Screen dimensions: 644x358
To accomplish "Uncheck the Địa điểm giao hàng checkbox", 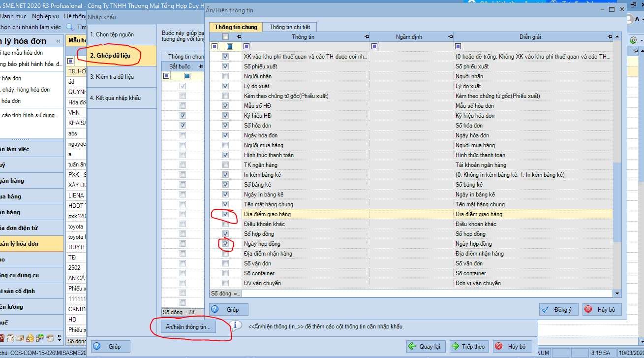I will click(x=225, y=214).
